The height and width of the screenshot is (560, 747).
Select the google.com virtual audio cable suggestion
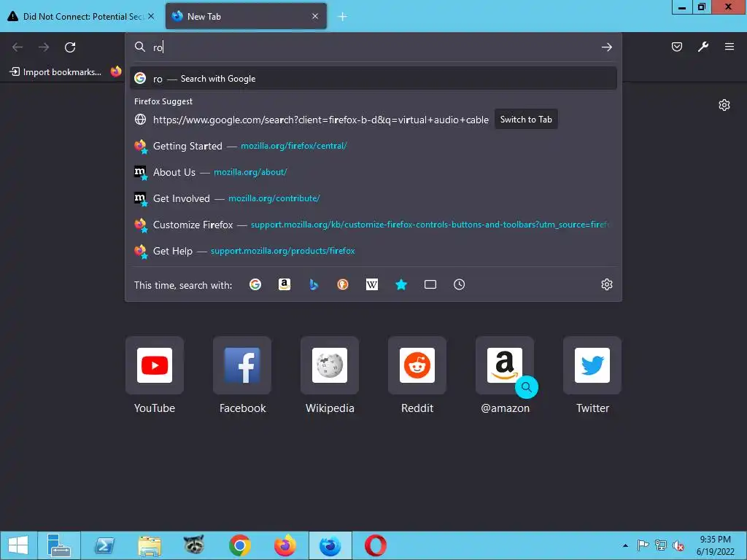[x=321, y=120]
